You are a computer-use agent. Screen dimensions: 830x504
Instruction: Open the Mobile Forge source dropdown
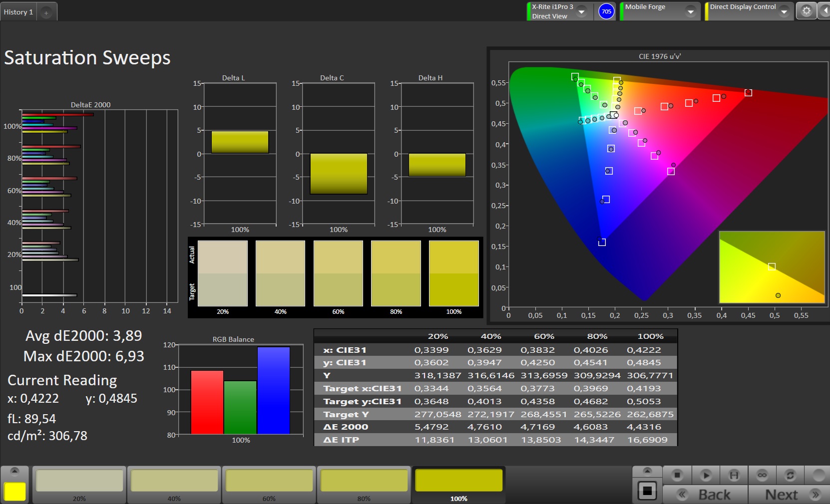691,11
